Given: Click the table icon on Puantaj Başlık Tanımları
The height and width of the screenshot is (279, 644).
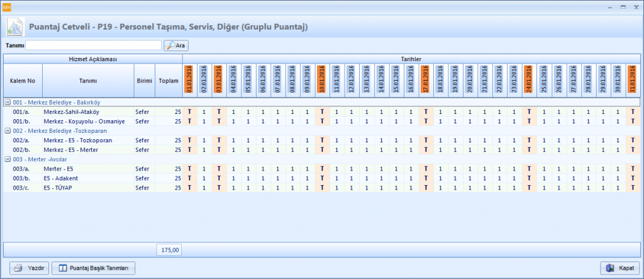Looking at the screenshot, I should [62, 268].
